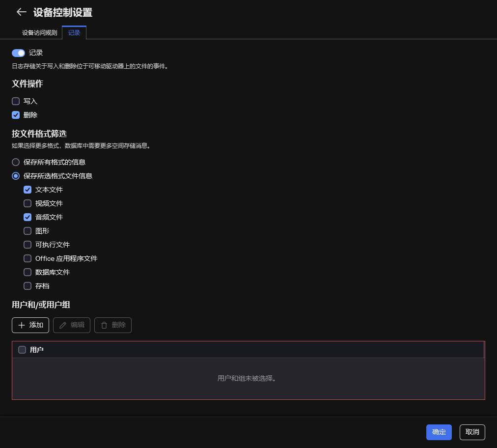Enable the 存档 format option
This screenshot has width=497, height=448.
tap(27, 286)
